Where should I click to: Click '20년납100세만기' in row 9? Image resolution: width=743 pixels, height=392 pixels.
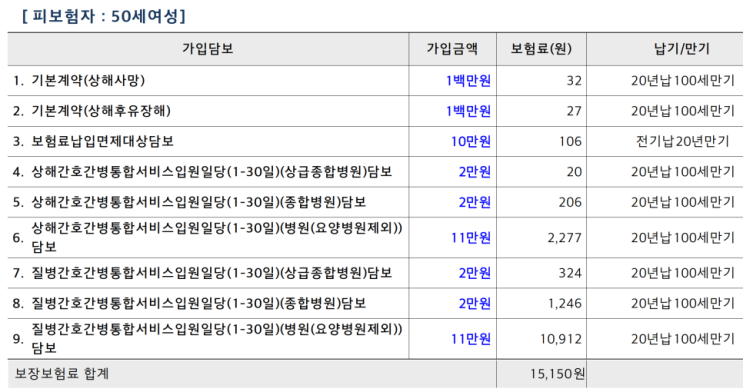pyautogui.click(x=682, y=339)
